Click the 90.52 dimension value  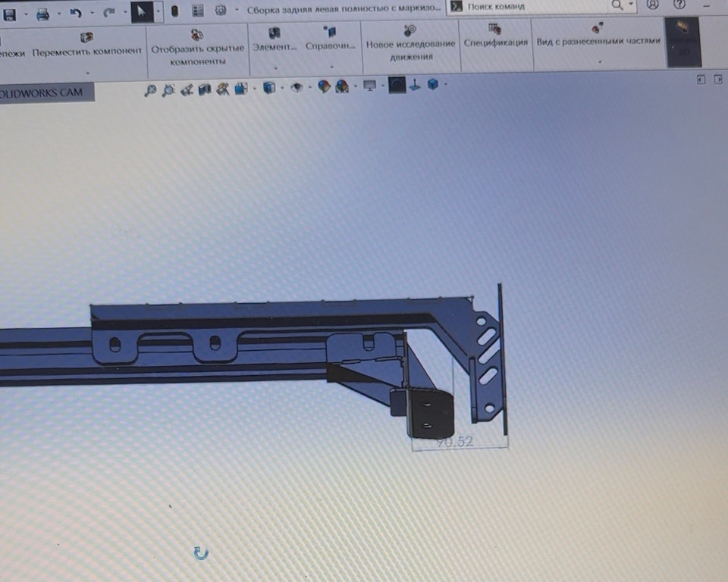click(x=454, y=441)
